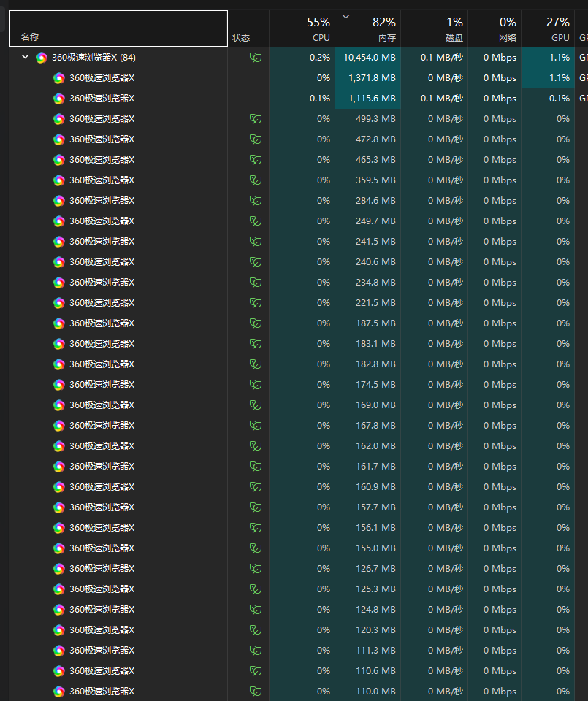The height and width of the screenshot is (701, 588).
Task: Select the 160.9 MB memory cell
Action: (367, 487)
